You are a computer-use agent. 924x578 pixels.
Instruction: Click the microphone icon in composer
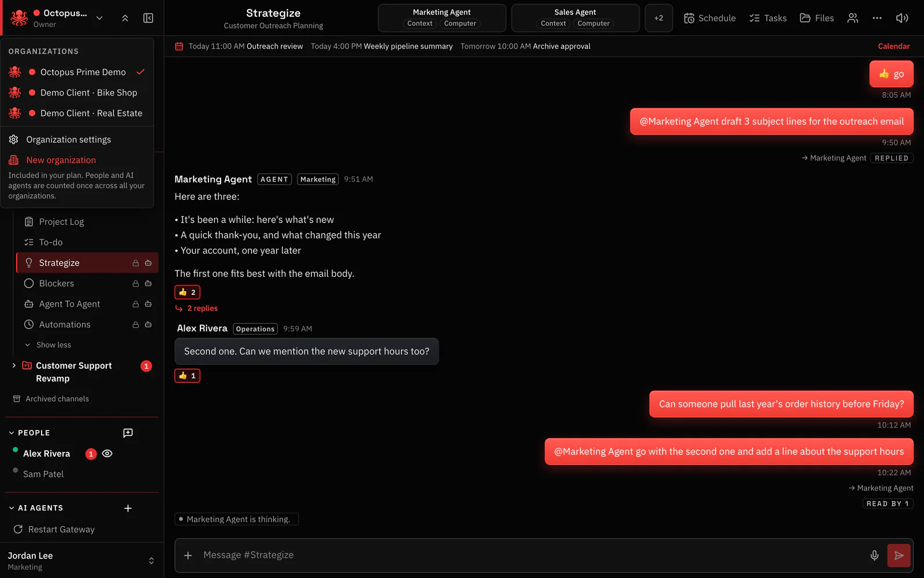pos(874,555)
